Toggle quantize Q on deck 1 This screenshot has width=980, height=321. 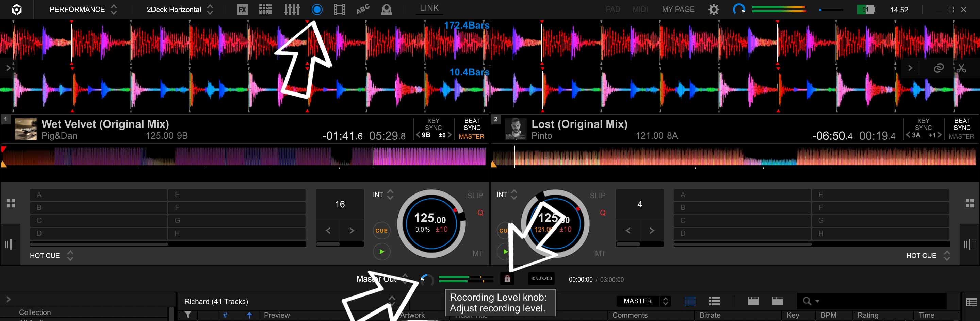point(480,213)
